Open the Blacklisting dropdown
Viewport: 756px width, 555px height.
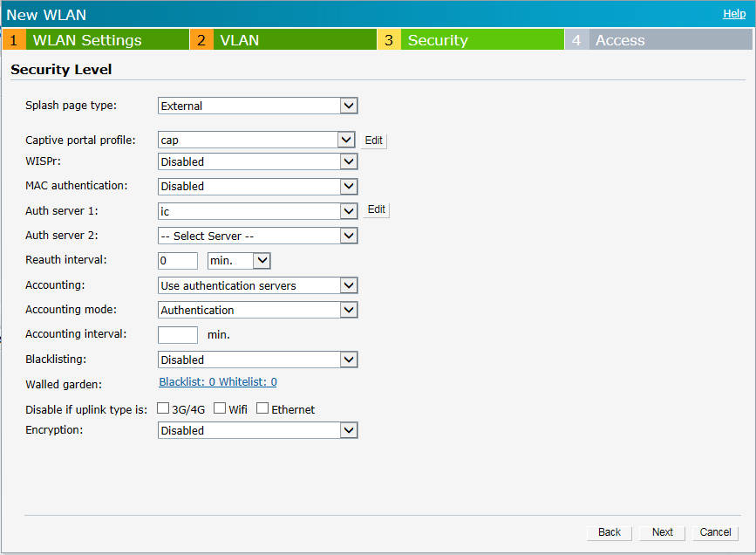point(257,360)
